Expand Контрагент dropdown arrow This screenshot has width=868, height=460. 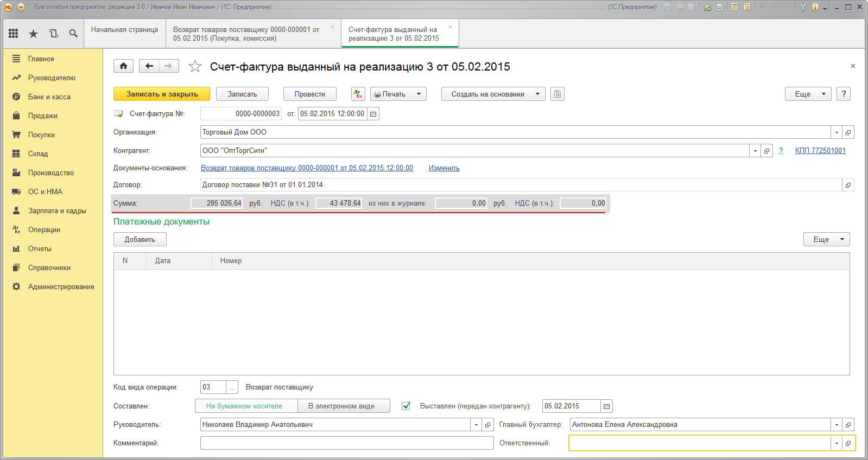pyautogui.click(x=755, y=151)
